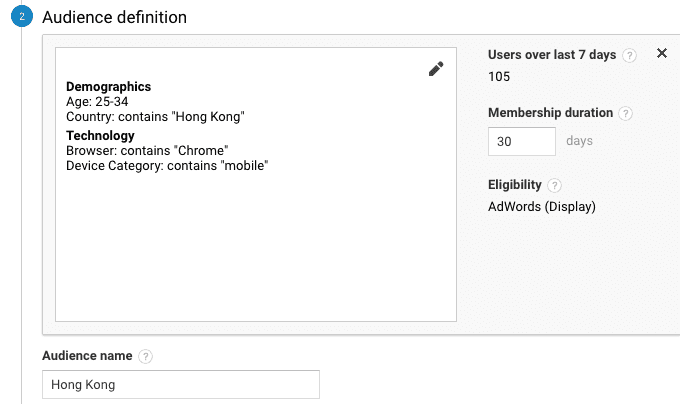This screenshot has width=680, height=404.
Task: Click the Users over last 7 days label
Action: coord(551,56)
